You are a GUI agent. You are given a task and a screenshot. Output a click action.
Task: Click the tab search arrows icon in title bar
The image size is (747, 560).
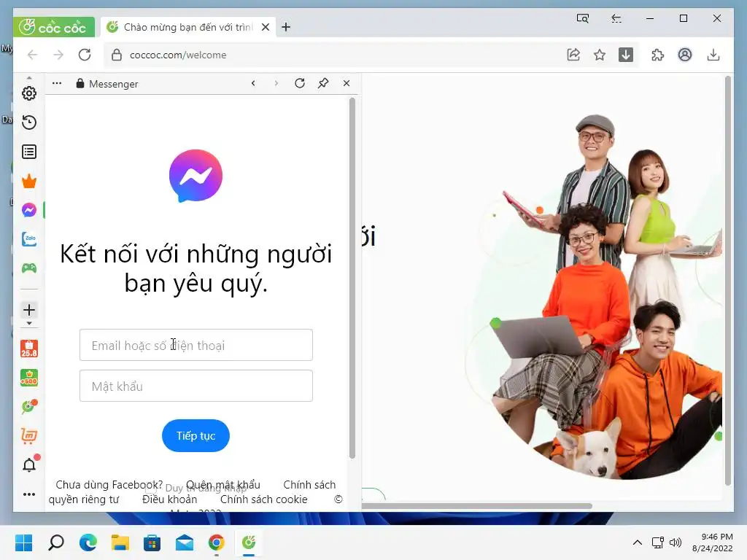(x=616, y=18)
